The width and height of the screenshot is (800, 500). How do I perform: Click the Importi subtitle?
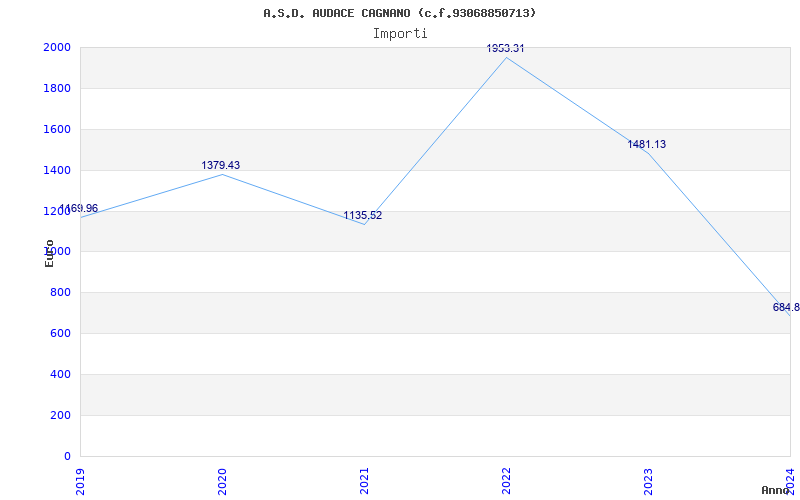(x=399, y=34)
